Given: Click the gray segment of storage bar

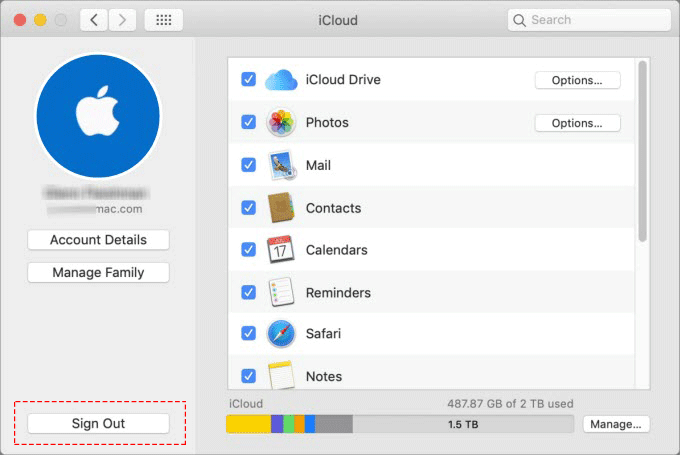Looking at the screenshot, I should click(333, 424).
